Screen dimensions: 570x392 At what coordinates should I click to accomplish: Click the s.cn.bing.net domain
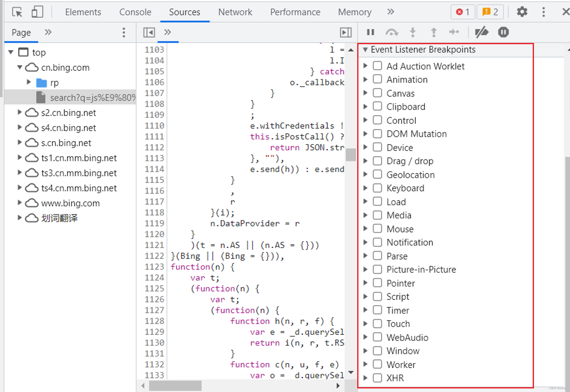66,143
